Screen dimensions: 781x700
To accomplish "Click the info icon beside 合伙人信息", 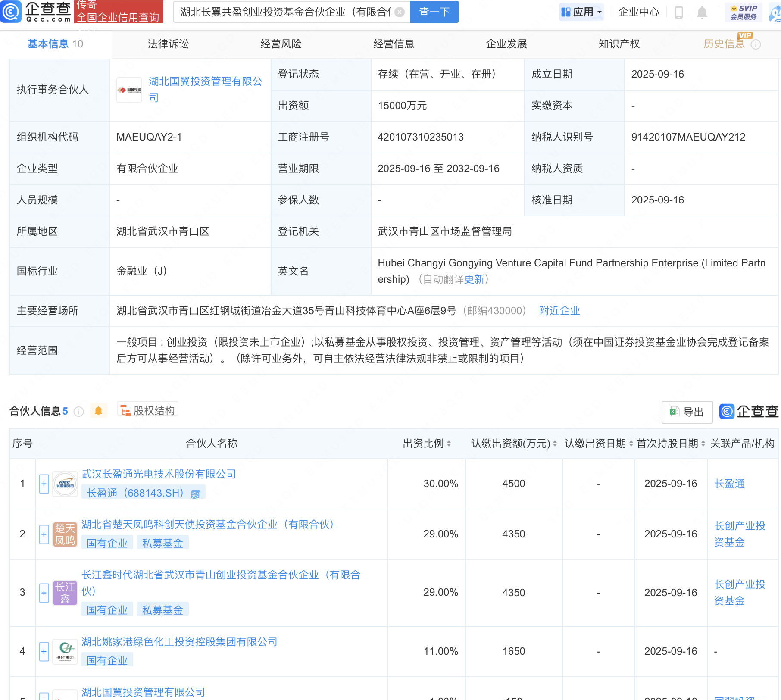I will click(78, 412).
